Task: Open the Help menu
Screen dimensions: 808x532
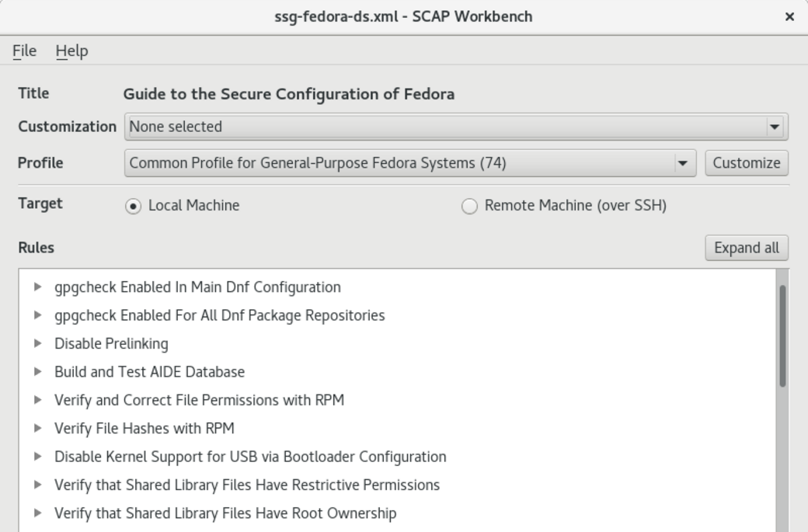Action: (x=71, y=51)
